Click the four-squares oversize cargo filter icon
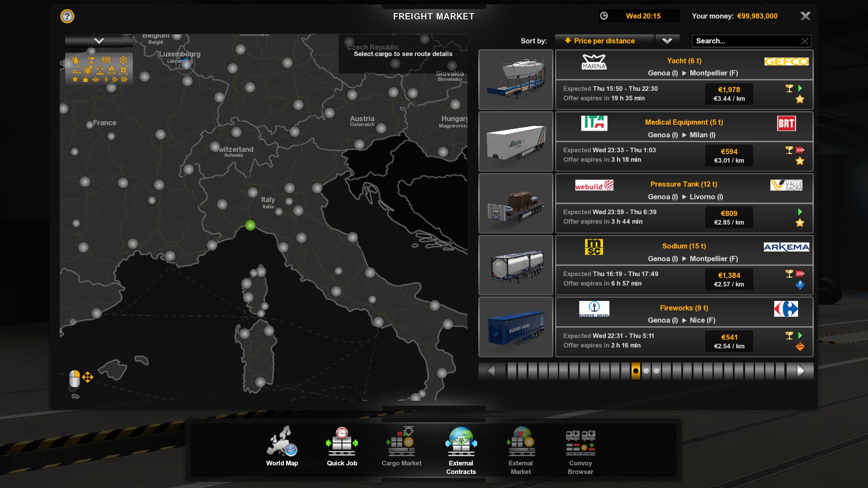 [x=123, y=70]
